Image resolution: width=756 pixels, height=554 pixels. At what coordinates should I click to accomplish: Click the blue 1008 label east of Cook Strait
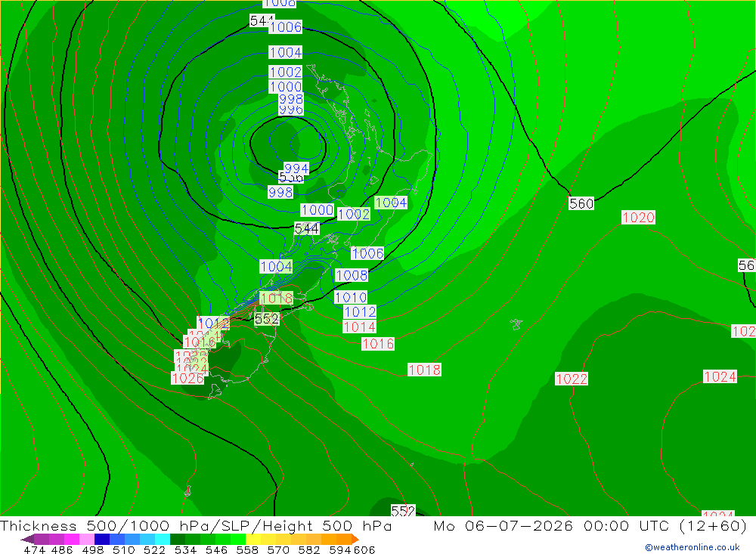pyautogui.click(x=352, y=275)
